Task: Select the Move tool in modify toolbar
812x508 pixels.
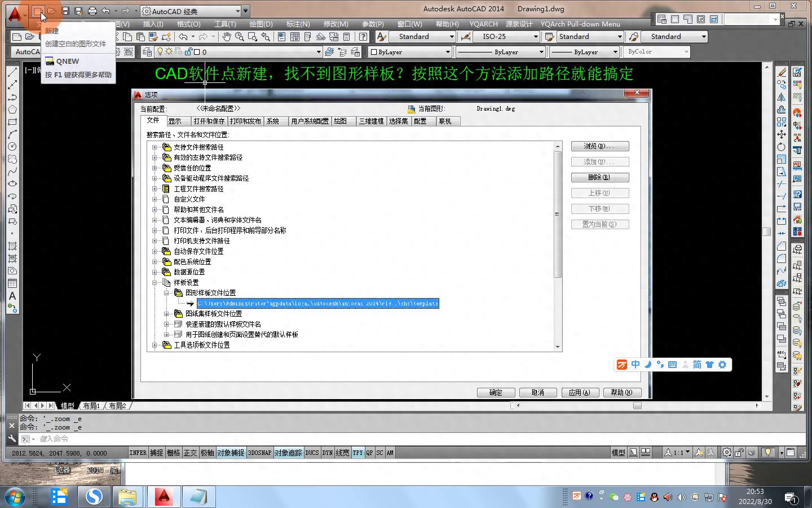Action: pos(782,134)
